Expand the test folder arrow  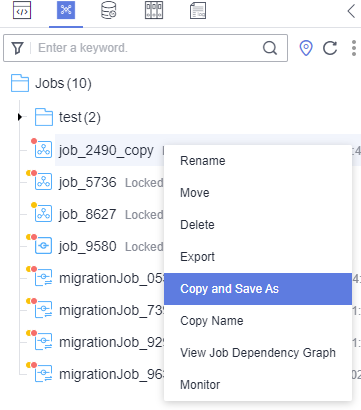click(20, 117)
